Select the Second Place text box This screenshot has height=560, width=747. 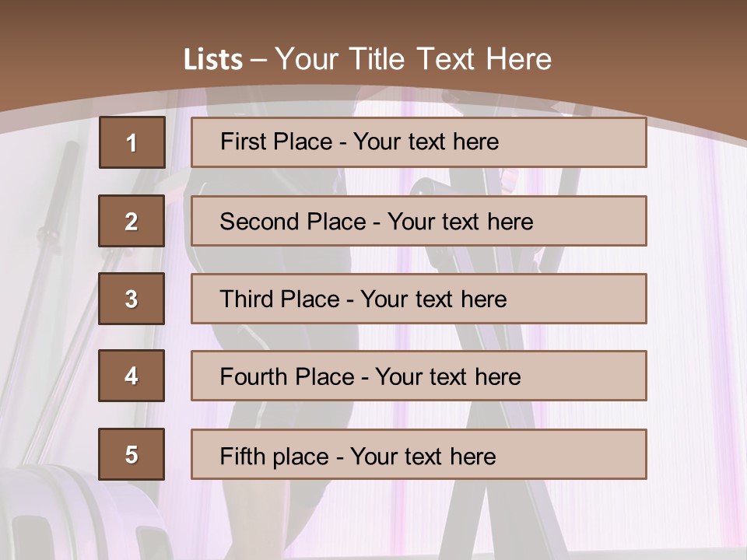click(419, 221)
